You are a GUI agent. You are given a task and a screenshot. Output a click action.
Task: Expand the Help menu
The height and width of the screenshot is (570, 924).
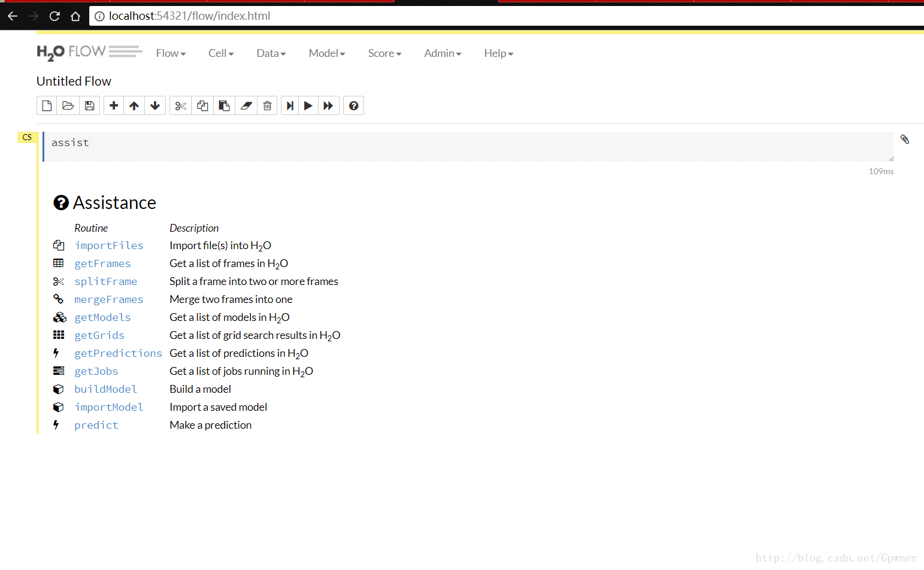(x=499, y=53)
